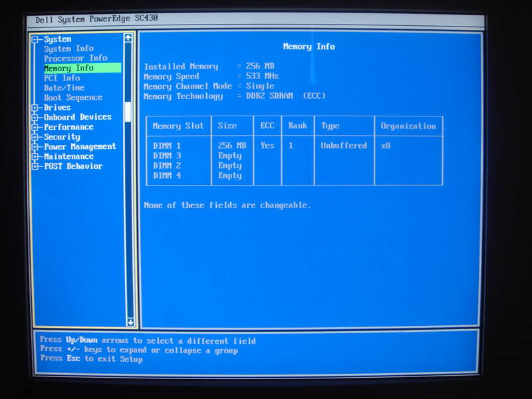
Task: Click the 'Press Esc to exit Setup' hint
Action: click(91, 358)
